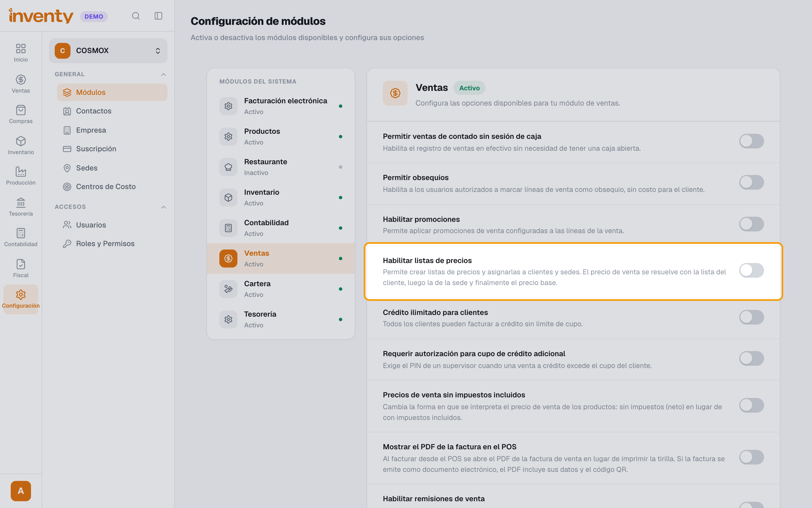Collapse the GENERAL section chevron
The image size is (812, 508).
(164, 74)
